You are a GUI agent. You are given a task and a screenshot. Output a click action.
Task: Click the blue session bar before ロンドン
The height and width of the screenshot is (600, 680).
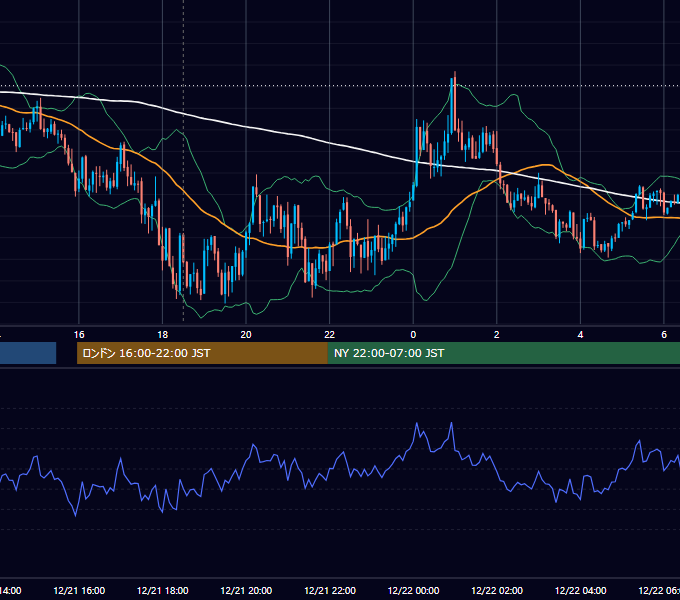tap(28, 353)
